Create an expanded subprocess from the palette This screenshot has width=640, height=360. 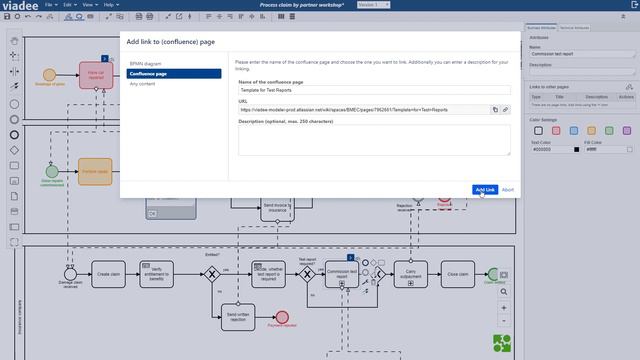14,181
